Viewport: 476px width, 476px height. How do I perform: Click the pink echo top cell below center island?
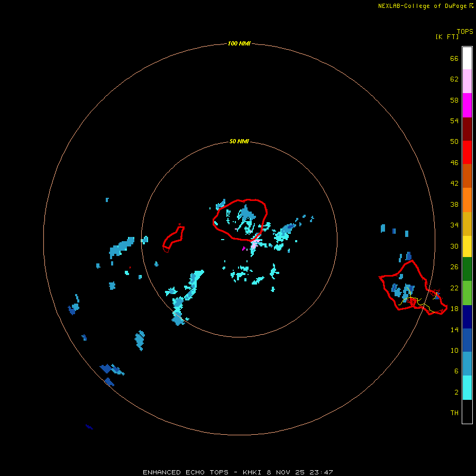[255, 243]
